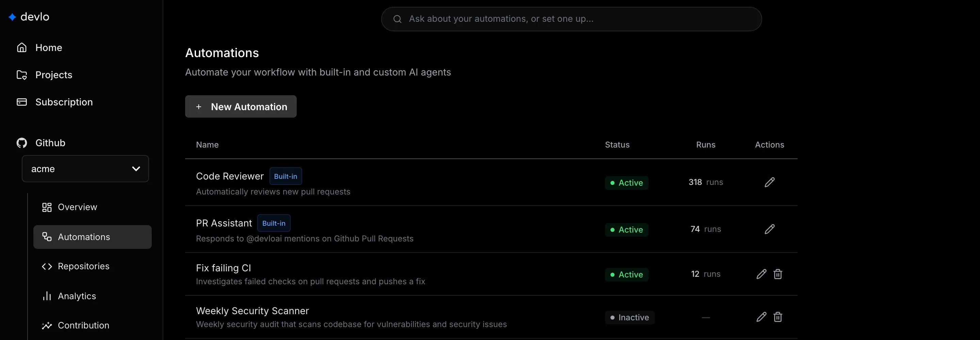
Task: Delete the Fix failing CI automation
Action: pyautogui.click(x=778, y=274)
